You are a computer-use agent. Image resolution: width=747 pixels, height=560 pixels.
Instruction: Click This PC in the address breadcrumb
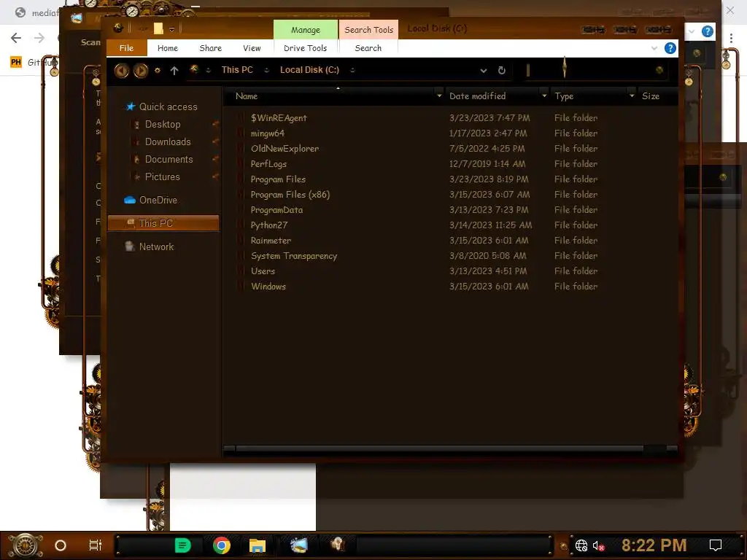(x=237, y=70)
